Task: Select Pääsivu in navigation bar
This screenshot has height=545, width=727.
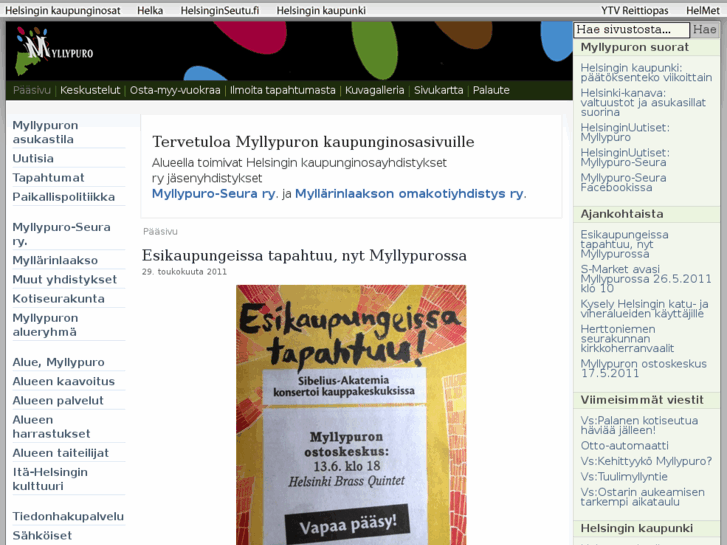Action: pos(32,90)
